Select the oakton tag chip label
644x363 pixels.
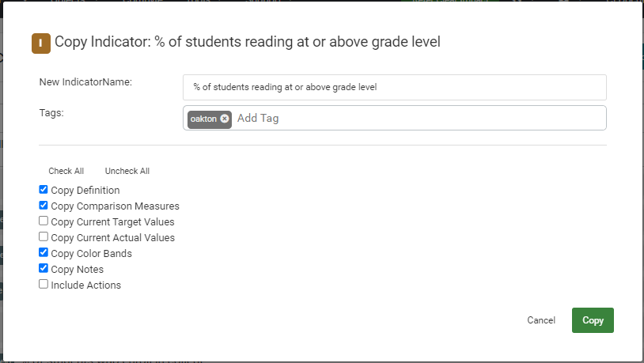[203, 119]
